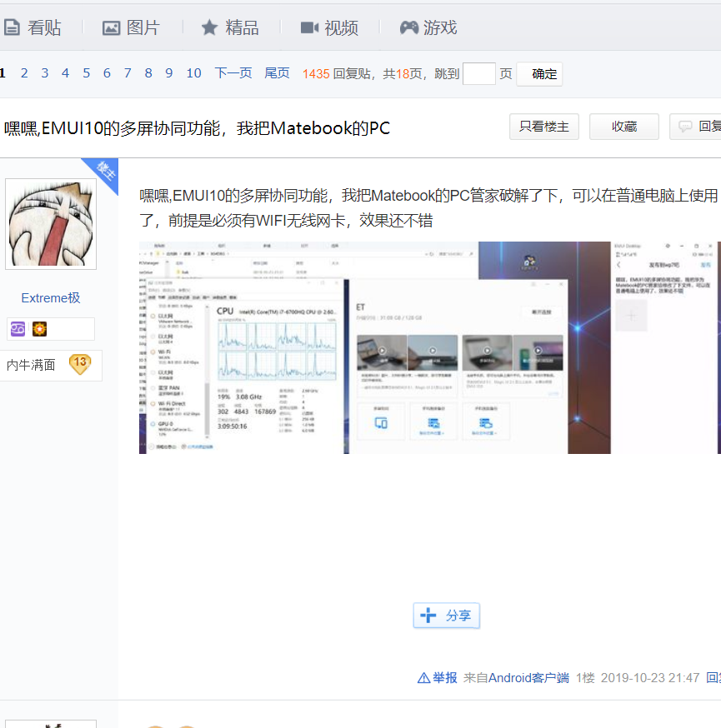The width and height of the screenshot is (721, 728).
Task: Jump to page 10 of replies
Action: coord(193,73)
